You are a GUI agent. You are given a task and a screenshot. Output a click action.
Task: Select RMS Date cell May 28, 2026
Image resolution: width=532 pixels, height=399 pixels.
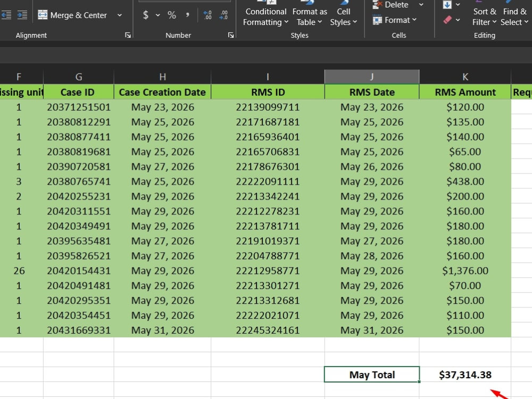point(372,256)
